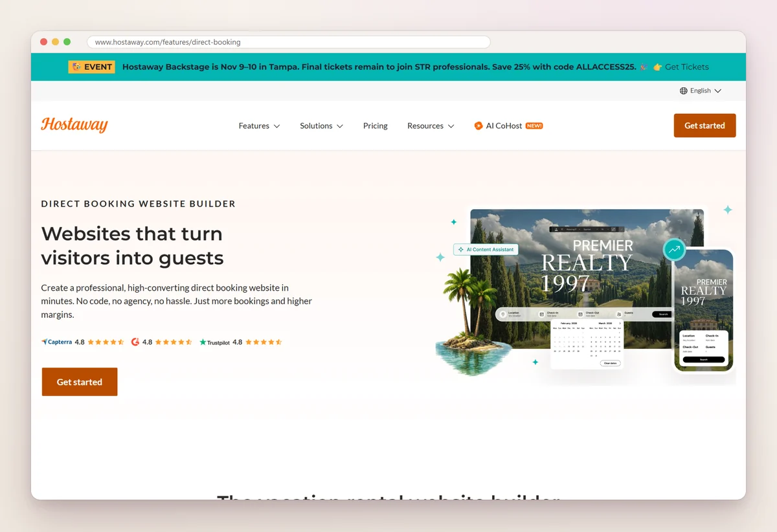This screenshot has width=777, height=532.
Task: Click the teal trending-arrow circle icon
Action: (x=674, y=249)
